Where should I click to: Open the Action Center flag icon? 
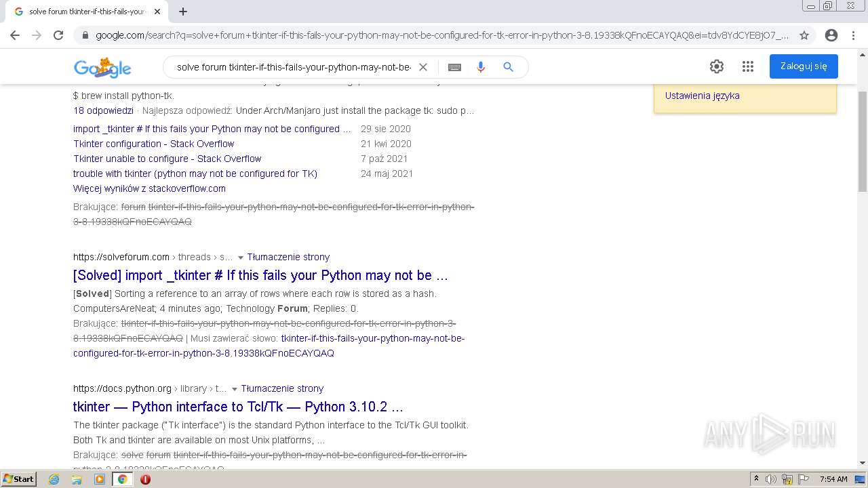click(x=803, y=479)
